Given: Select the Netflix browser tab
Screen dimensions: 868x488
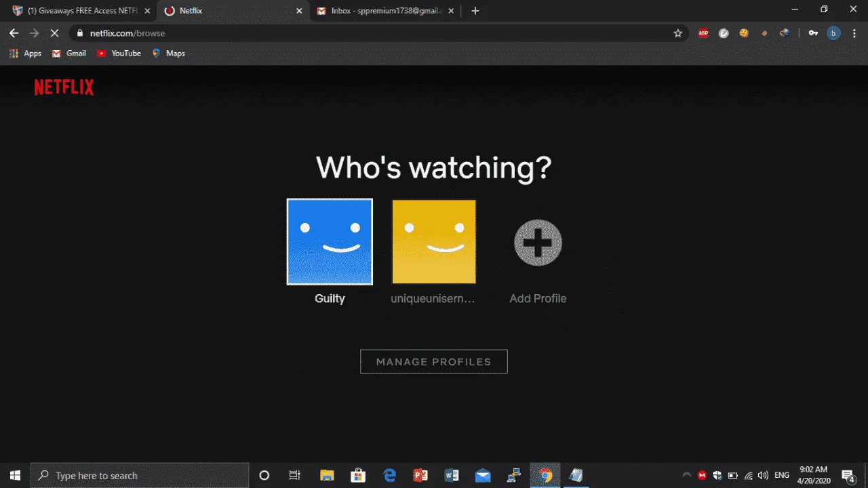Looking at the screenshot, I should point(232,11).
